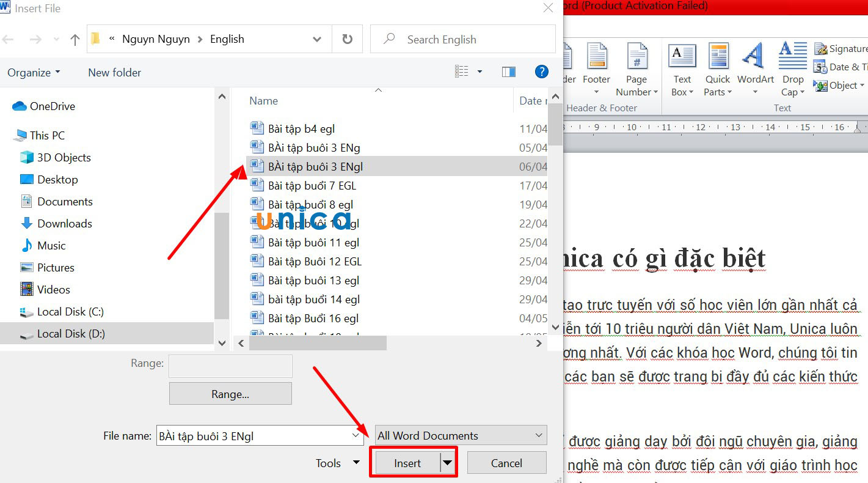The image size is (868, 483).
Task: Change the file view layout icon
Action: coord(462,72)
